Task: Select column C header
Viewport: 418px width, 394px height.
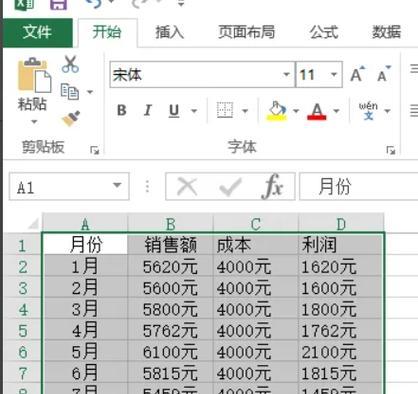Action: (256, 224)
